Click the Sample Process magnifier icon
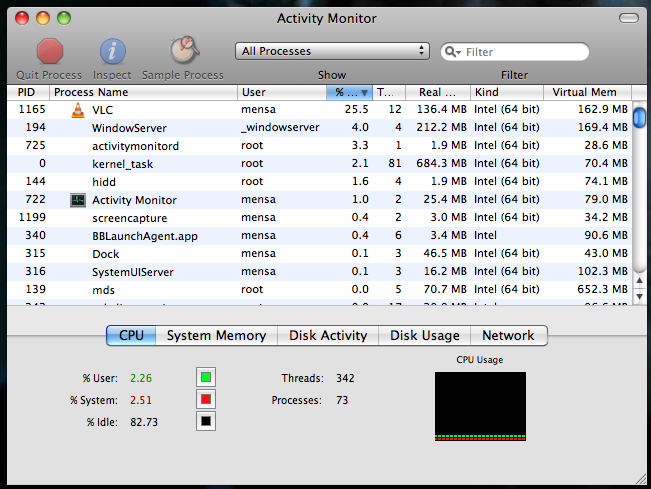The height and width of the screenshot is (489, 651). pos(184,50)
